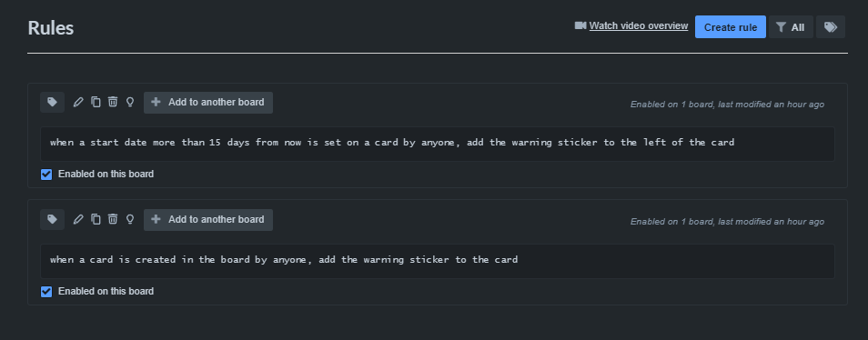Click the Create rule button
Screen dimensions: 868x340
[731, 27]
